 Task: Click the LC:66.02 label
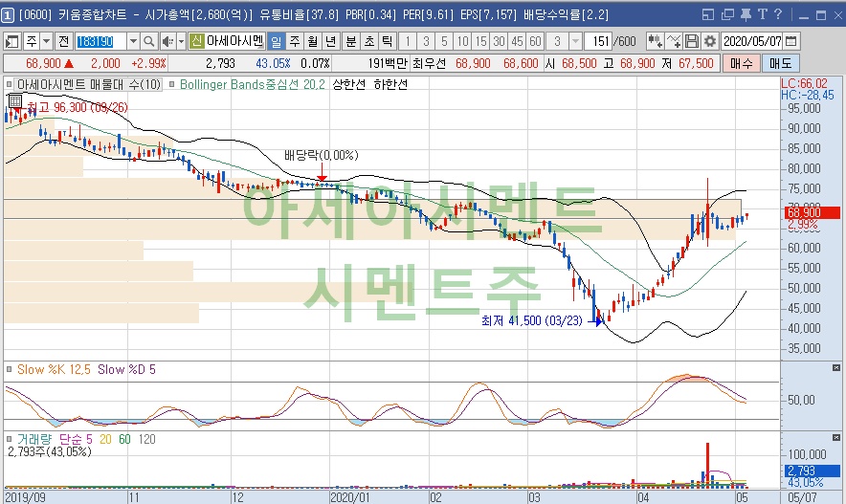coord(803,83)
